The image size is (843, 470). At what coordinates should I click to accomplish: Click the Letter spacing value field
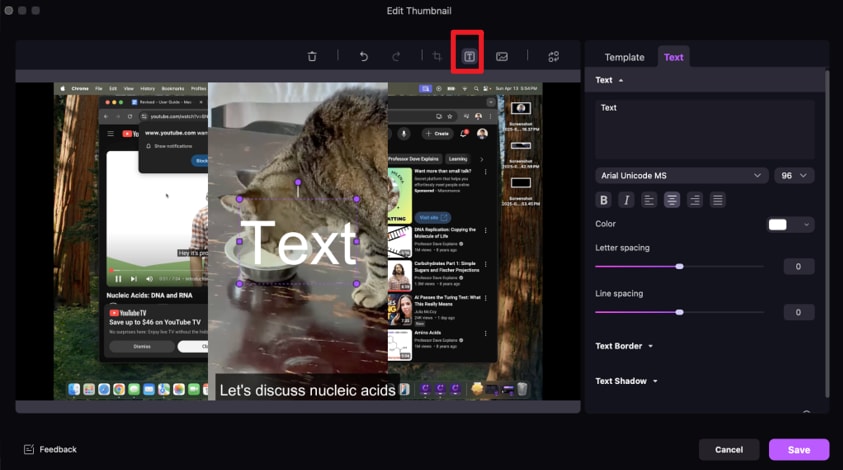(798, 266)
